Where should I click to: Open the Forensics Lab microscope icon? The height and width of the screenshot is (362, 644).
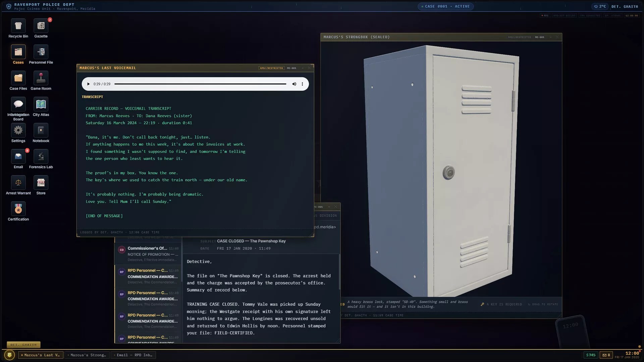point(41,157)
